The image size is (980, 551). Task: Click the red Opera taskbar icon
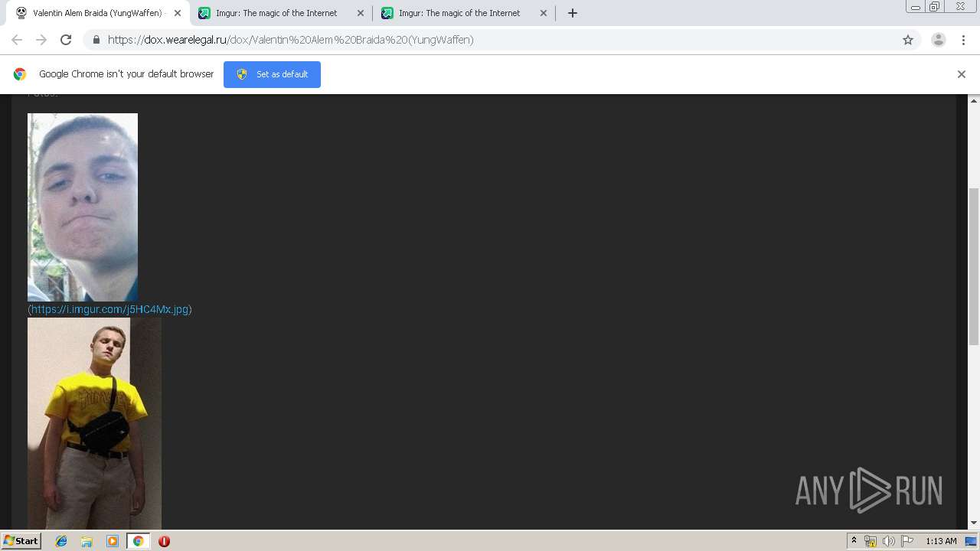tap(164, 541)
